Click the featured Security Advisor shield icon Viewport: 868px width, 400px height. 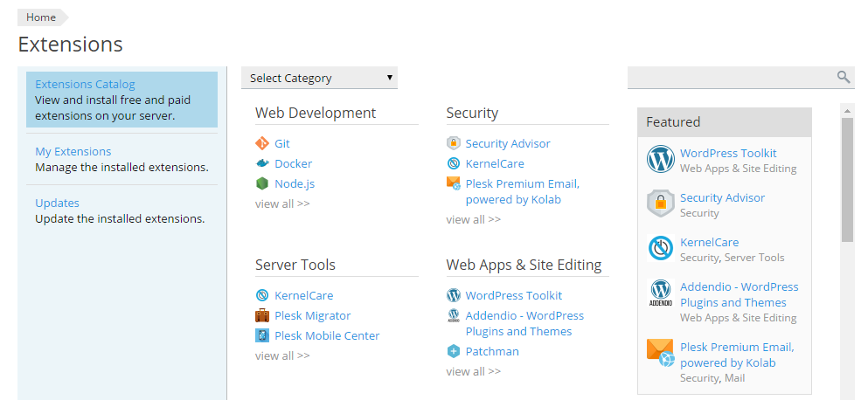click(660, 204)
